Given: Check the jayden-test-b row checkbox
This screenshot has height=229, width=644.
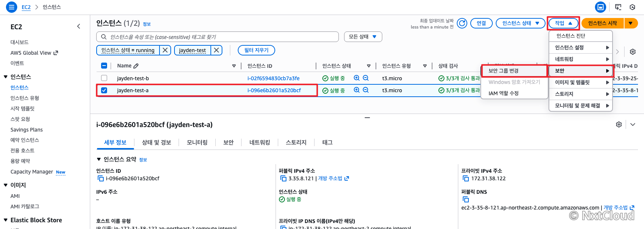Looking at the screenshot, I should point(104,78).
